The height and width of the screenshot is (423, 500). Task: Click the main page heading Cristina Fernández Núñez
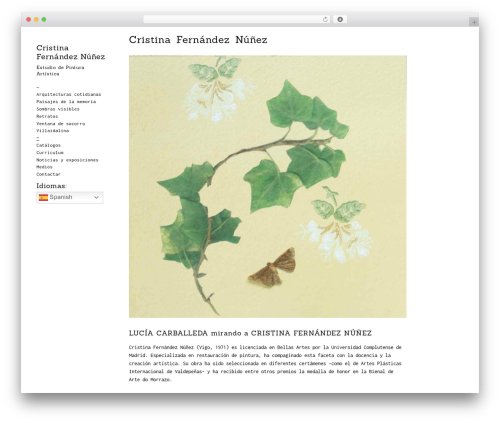[198, 40]
